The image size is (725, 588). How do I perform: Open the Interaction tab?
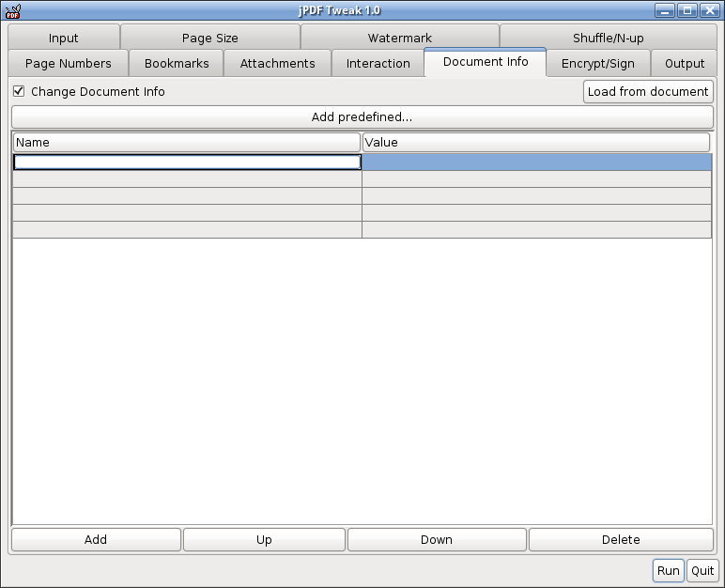378,63
